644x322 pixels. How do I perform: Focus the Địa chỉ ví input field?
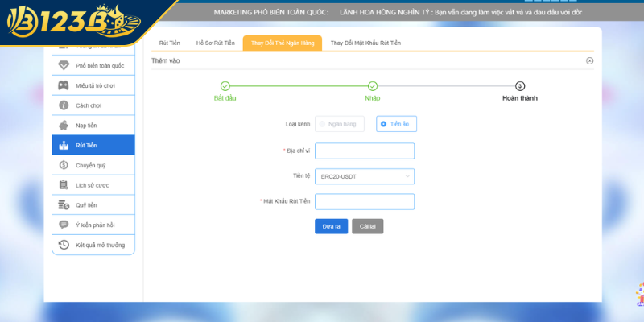(364, 151)
